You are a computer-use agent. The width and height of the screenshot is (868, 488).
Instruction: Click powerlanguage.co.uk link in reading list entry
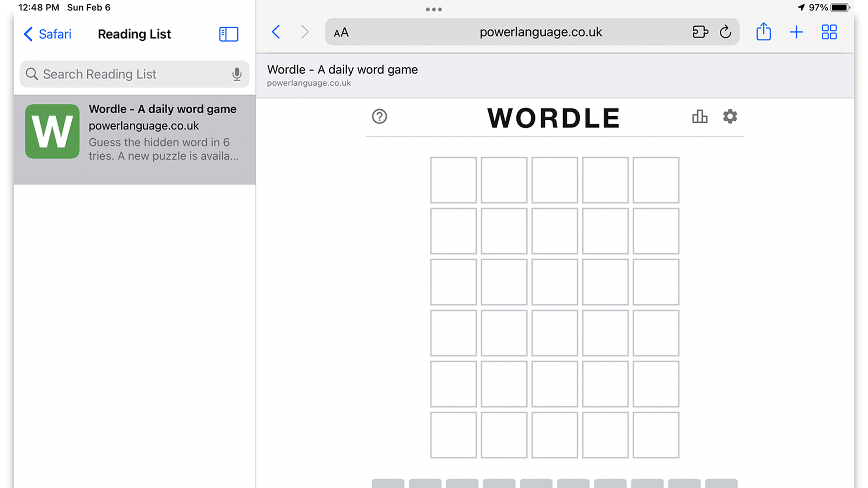[x=144, y=126]
